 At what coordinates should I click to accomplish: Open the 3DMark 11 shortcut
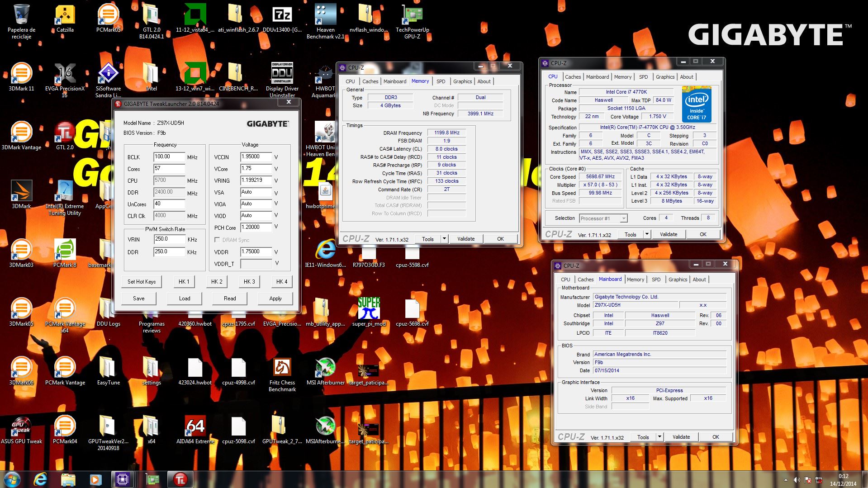(x=21, y=77)
